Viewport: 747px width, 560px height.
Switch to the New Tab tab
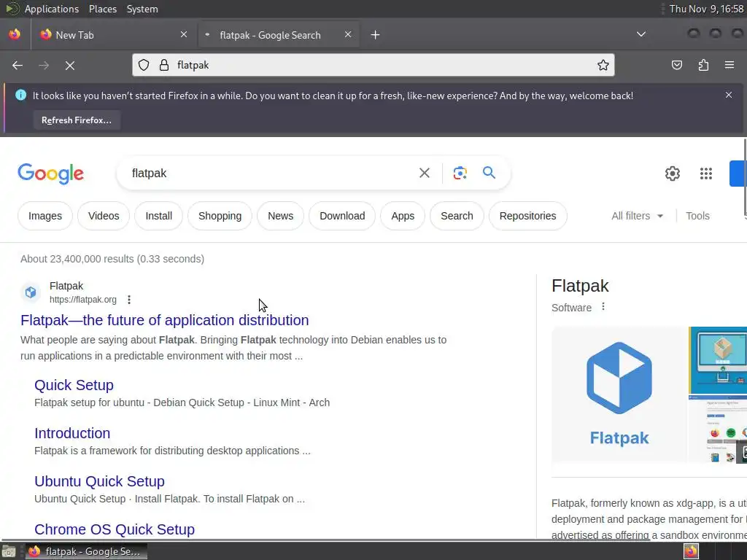112,35
